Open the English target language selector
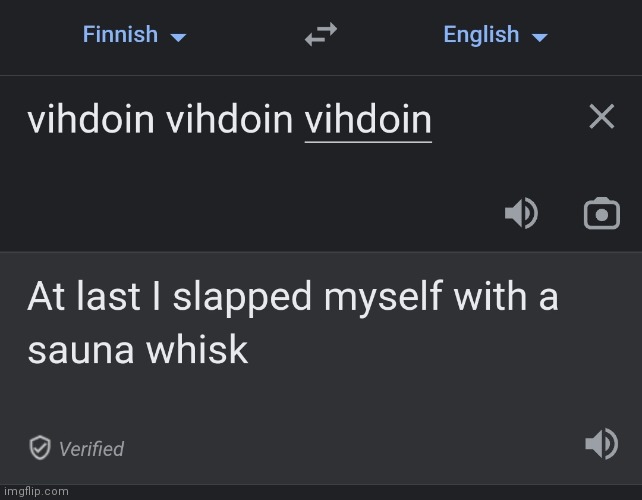The height and width of the screenshot is (500, 642). click(495, 34)
